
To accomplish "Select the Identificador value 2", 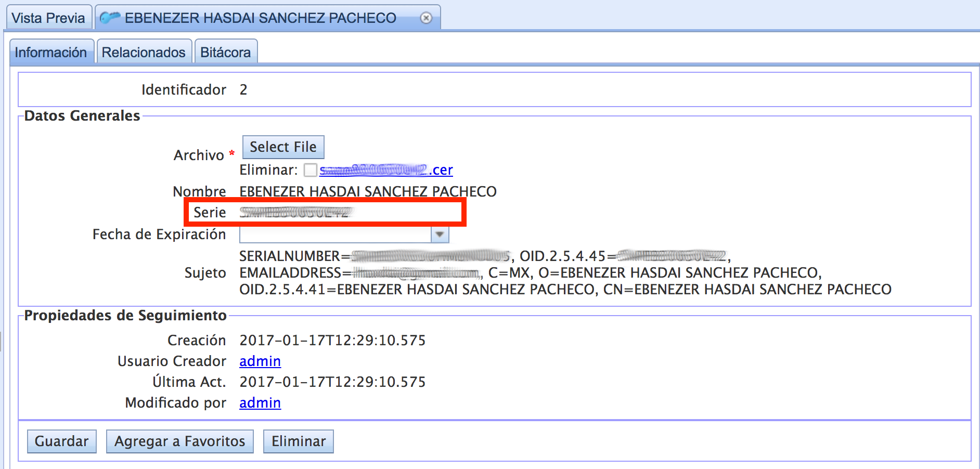I will [243, 90].
